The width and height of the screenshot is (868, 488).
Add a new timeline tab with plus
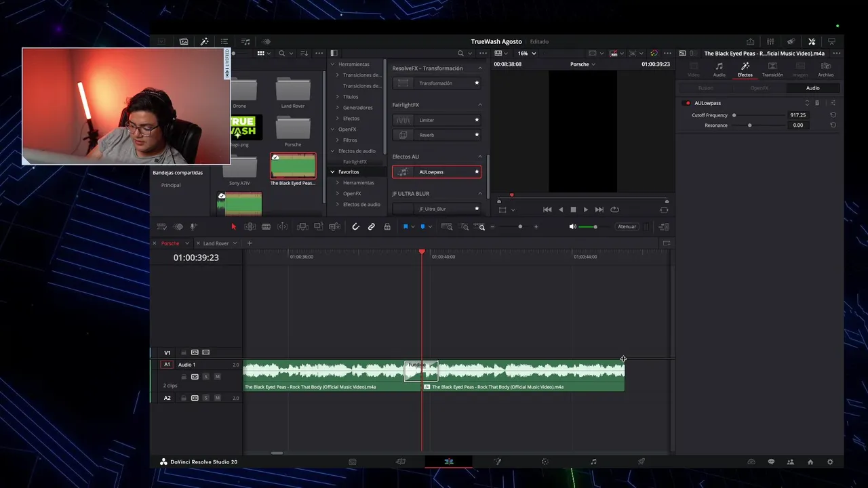249,243
